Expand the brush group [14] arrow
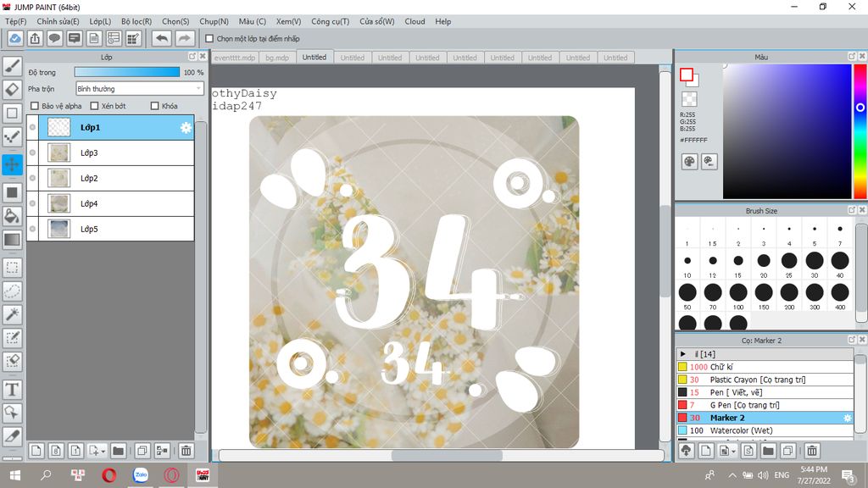 (683, 354)
